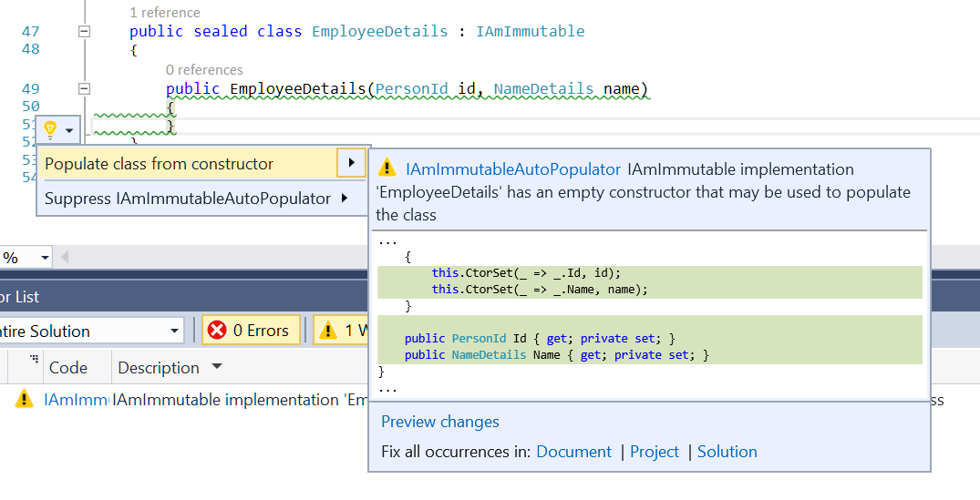Fix all occurrences in Document
The width and height of the screenshot is (980, 500).
click(x=573, y=452)
